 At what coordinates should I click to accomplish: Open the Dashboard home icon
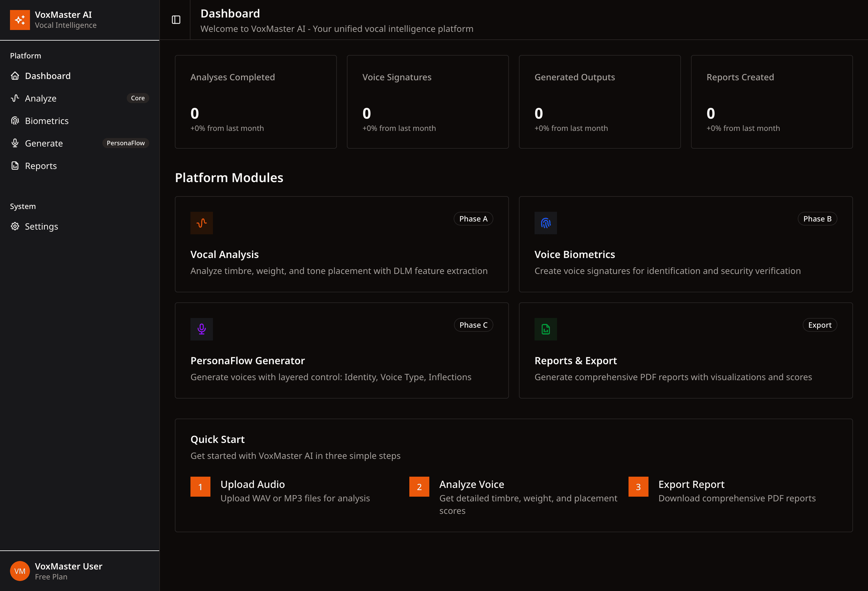click(x=15, y=76)
